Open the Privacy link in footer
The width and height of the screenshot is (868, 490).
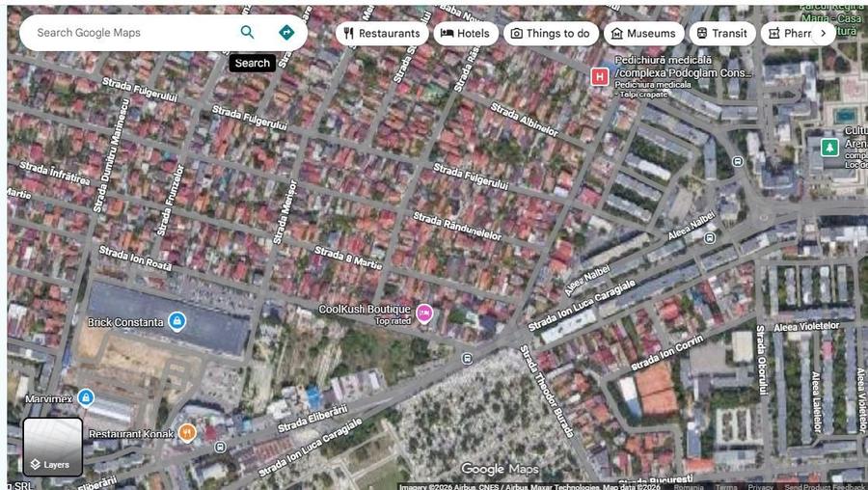(x=761, y=487)
